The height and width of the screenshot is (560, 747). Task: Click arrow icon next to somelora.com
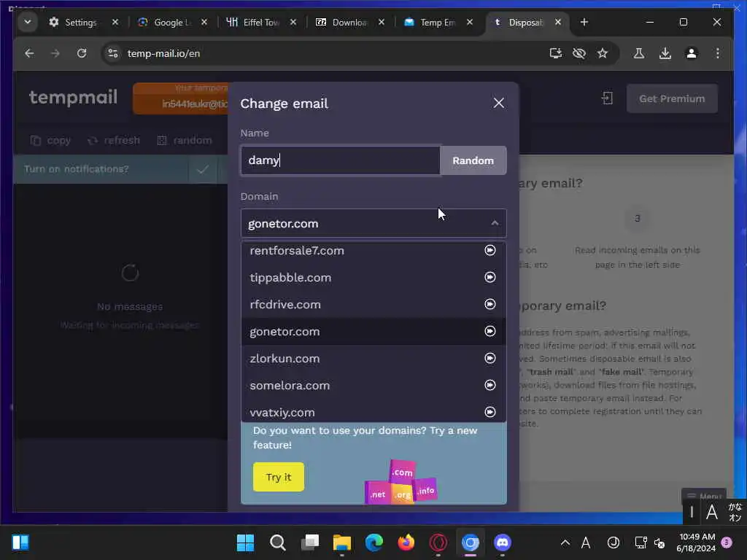click(489, 385)
